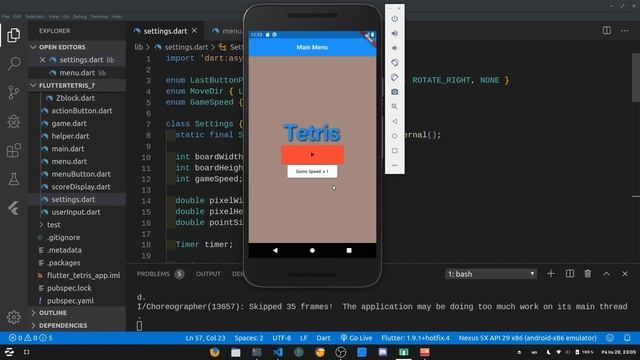Click the Nexus 5X device selector in status bar

pyautogui.click(x=527, y=338)
